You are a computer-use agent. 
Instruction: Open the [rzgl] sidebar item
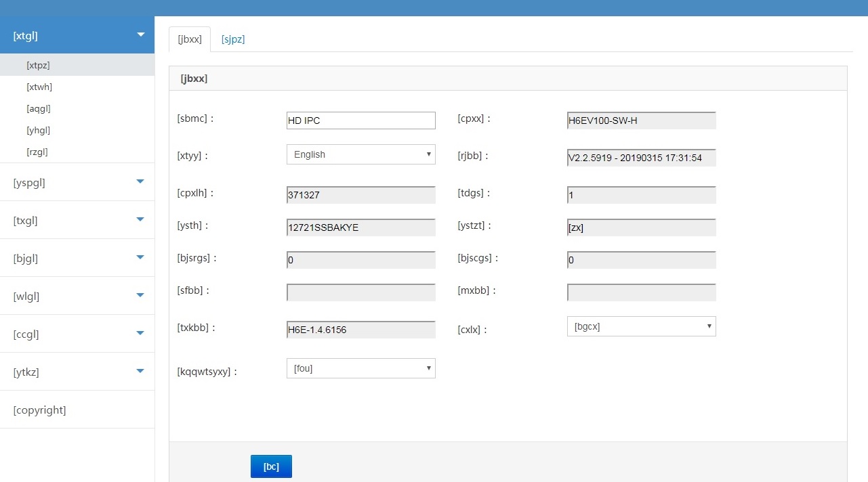37,152
